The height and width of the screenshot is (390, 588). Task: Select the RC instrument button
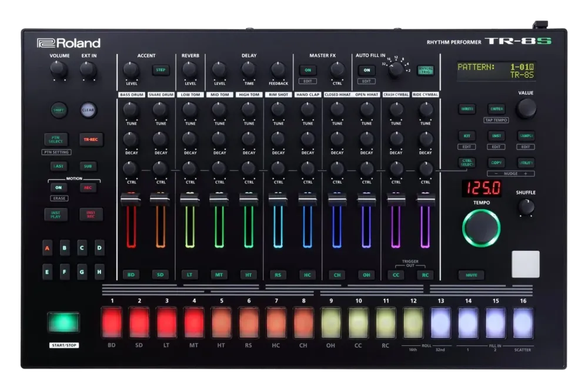point(425,275)
